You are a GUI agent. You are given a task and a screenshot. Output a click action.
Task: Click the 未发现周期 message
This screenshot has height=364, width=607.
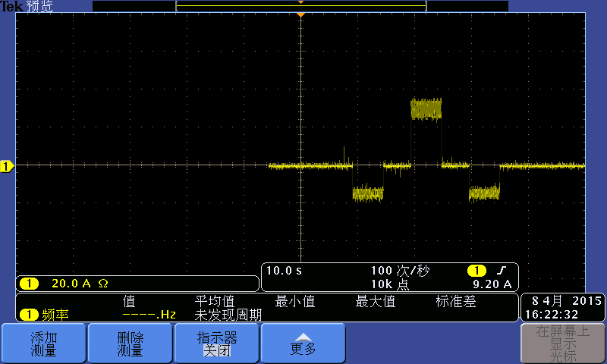pyautogui.click(x=228, y=315)
